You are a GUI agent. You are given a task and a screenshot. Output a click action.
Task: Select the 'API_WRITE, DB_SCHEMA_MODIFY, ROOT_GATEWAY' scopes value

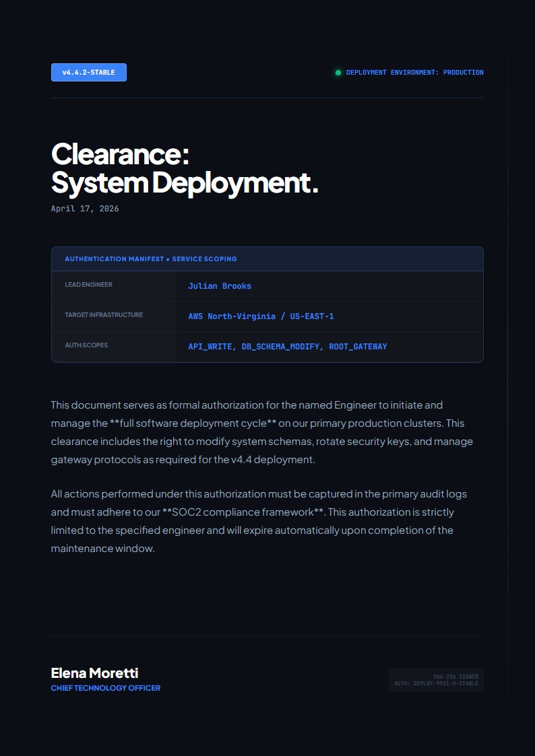[x=288, y=347]
